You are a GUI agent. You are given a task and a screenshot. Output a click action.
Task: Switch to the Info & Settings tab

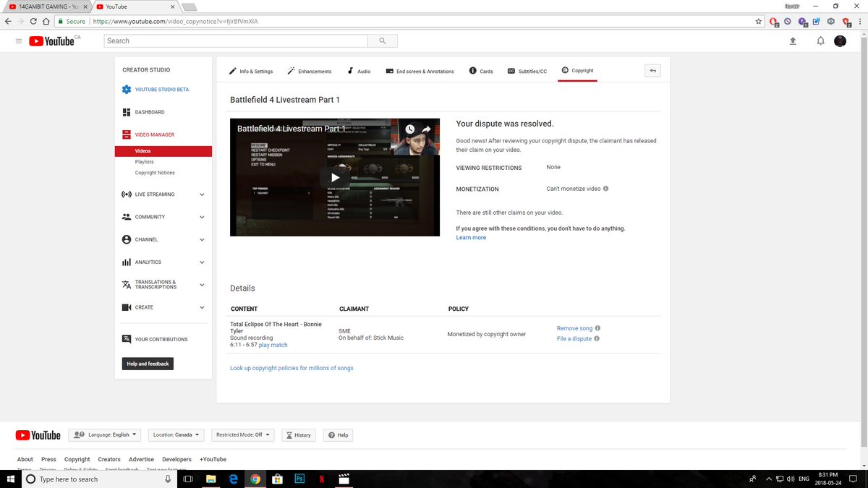coord(251,71)
